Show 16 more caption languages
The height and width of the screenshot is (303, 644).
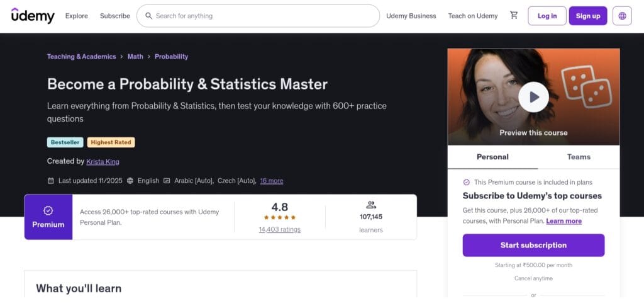tap(272, 181)
